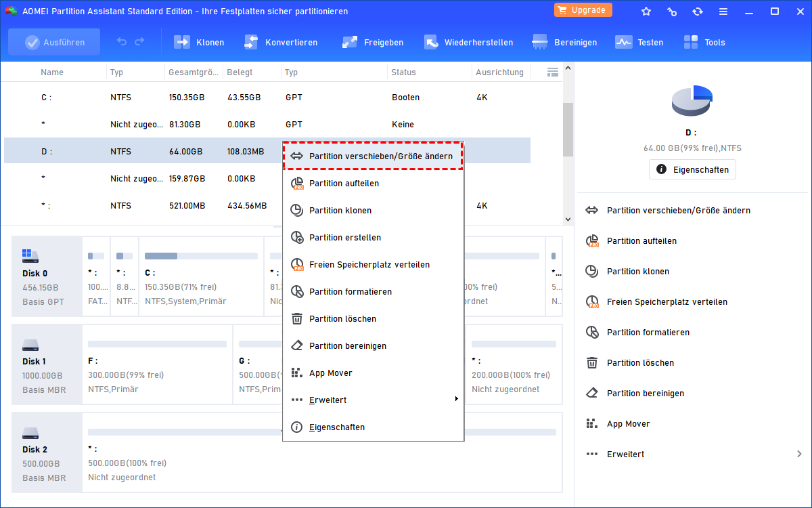Choose 'Partition verschieben/Größe ändern' in context menu

point(373,156)
